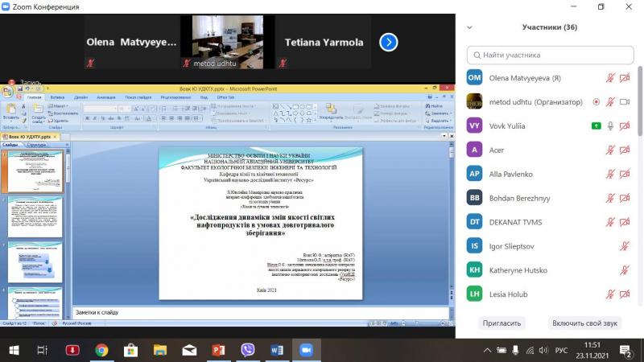Screen dimensions: 644x362
Task: Click muted mic icon beside Katheryne Hutsko
Action: coord(625,270)
